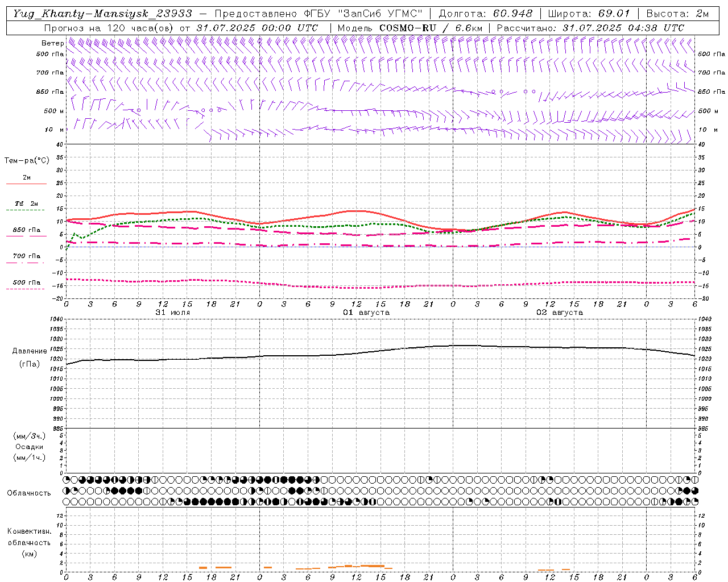Click the 'Высота: 2м' field
Viewport: 728px width, 582px height.
(x=677, y=14)
